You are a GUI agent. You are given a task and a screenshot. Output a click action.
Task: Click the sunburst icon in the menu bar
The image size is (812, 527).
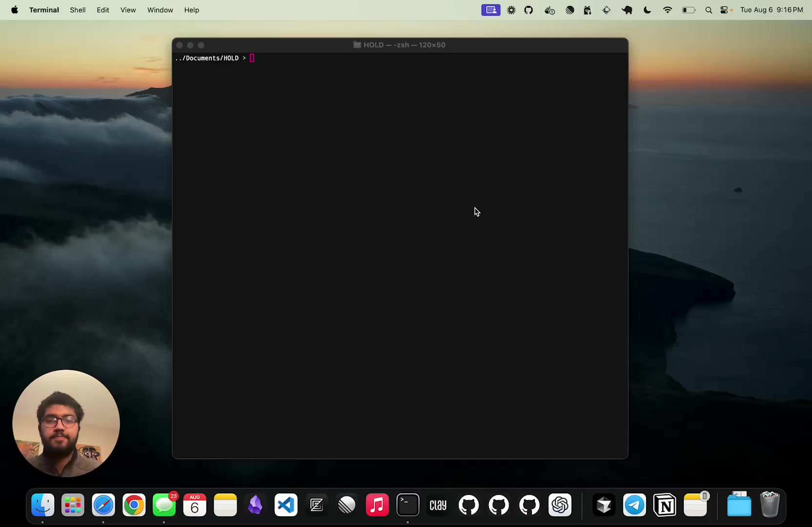point(511,10)
